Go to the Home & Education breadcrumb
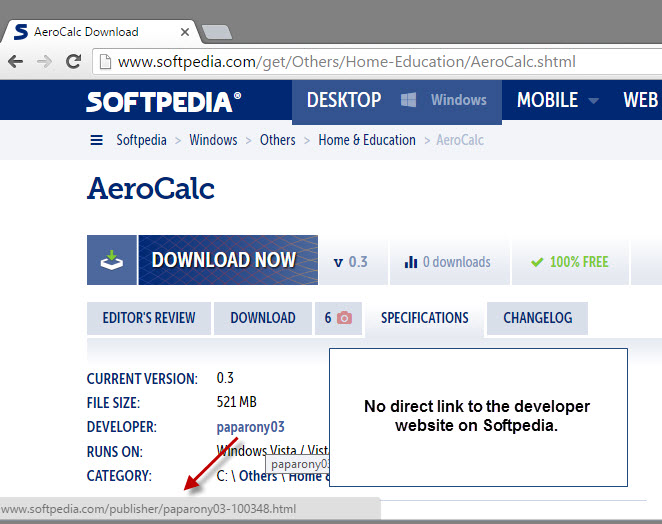 click(367, 140)
